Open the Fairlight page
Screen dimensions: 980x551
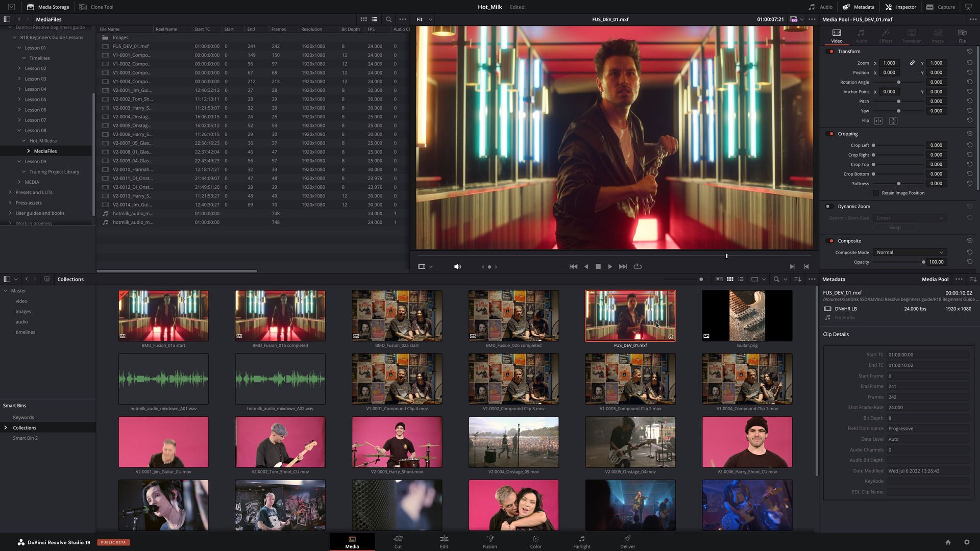point(581,542)
